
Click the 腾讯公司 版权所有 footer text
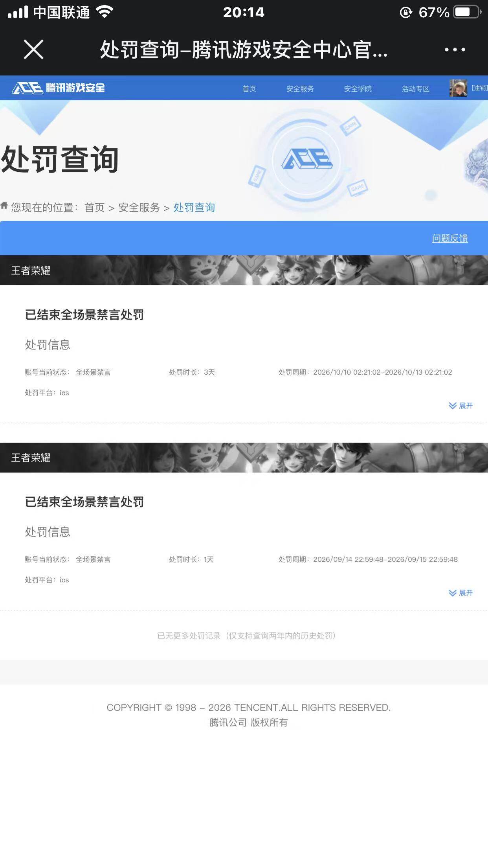coord(248,723)
